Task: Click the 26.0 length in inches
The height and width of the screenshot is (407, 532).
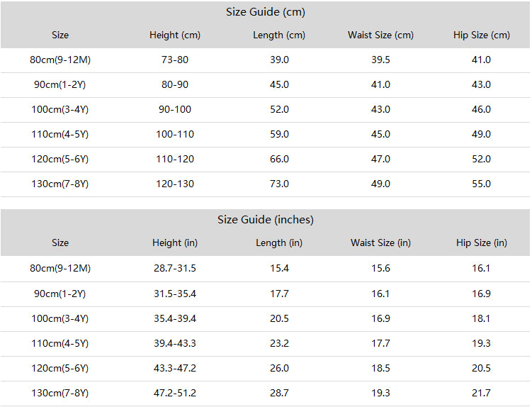Action: coord(279,368)
